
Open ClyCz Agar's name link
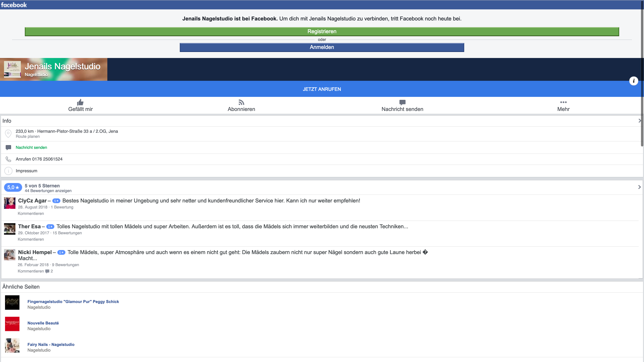(x=32, y=201)
